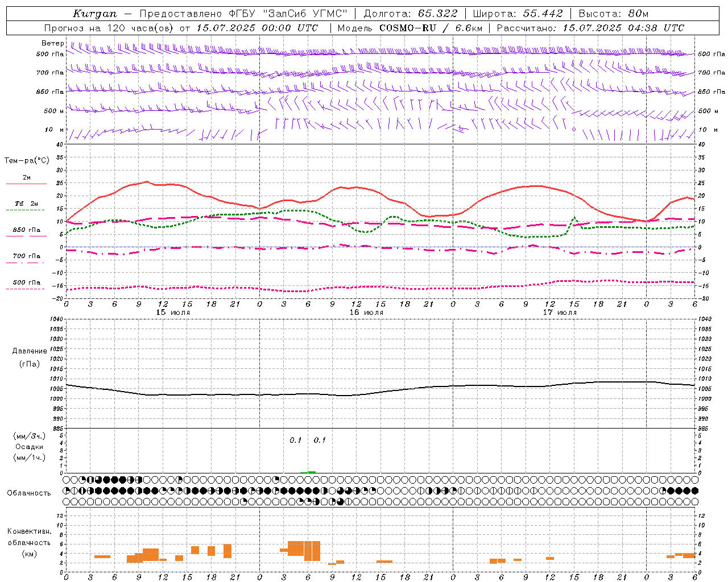
Task: Click the "(мм/3ч.)" precipitation unit label
Action: [x=29, y=436]
